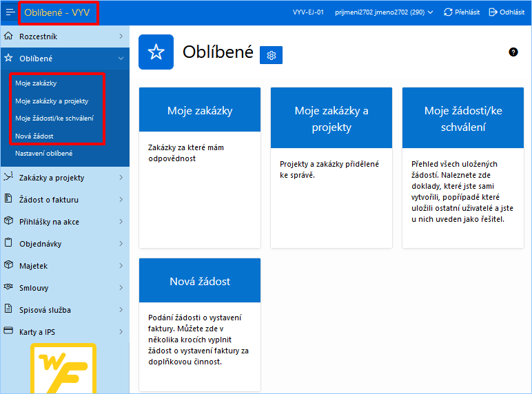
Task: Expand the Objednávky chevron
Action: [121, 243]
